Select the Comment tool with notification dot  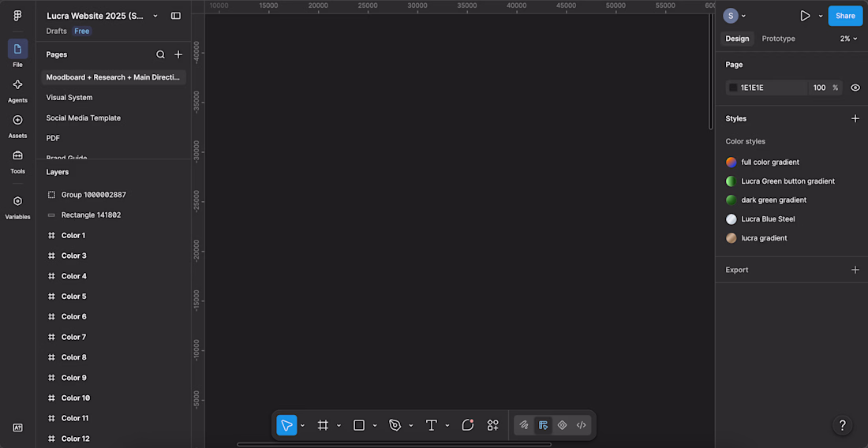tap(468, 425)
